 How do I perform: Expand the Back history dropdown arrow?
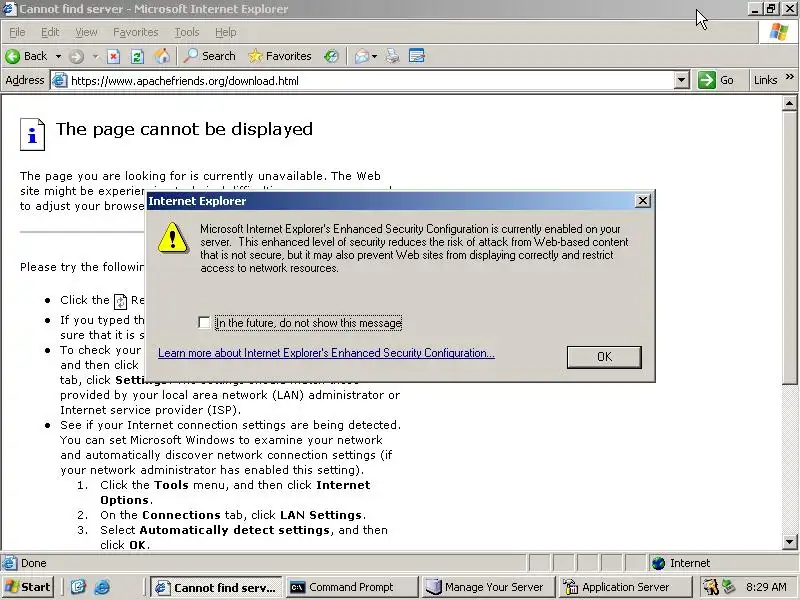click(58, 56)
